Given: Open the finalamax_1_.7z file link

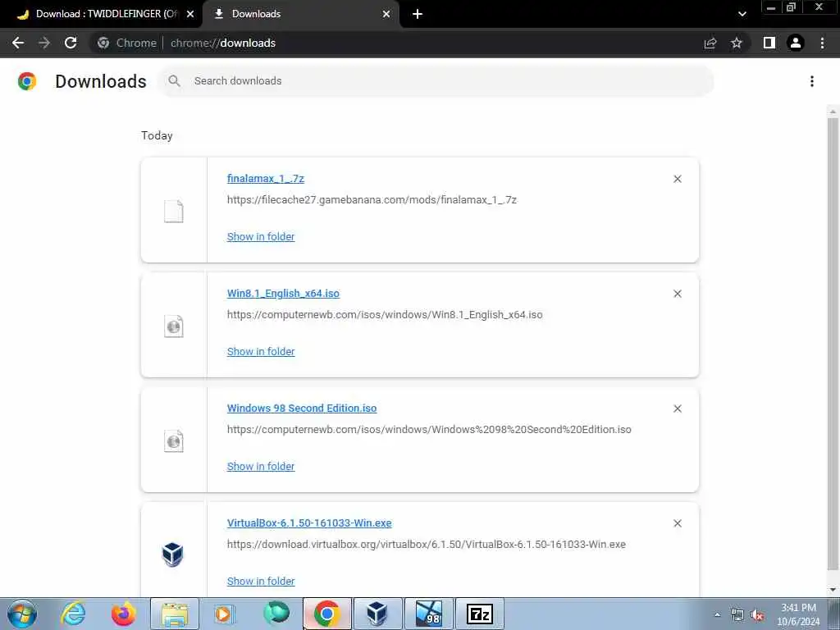Looking at the screenshot, I should 266,178.
